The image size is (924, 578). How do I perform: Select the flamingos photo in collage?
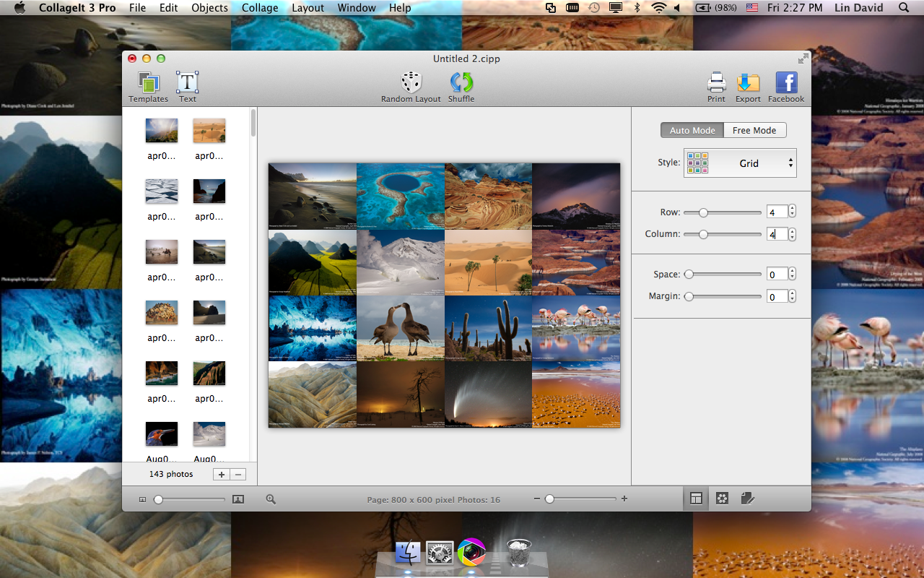click(x=576, y=329)
